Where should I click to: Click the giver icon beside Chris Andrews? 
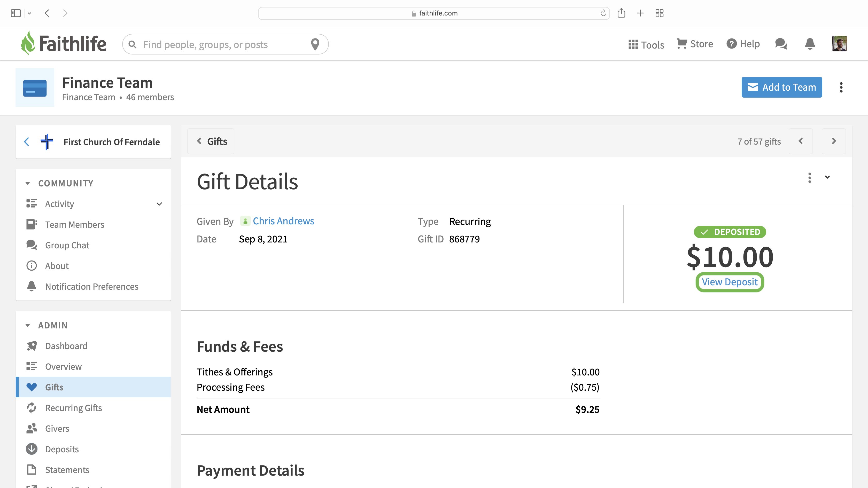click(245, 221)
